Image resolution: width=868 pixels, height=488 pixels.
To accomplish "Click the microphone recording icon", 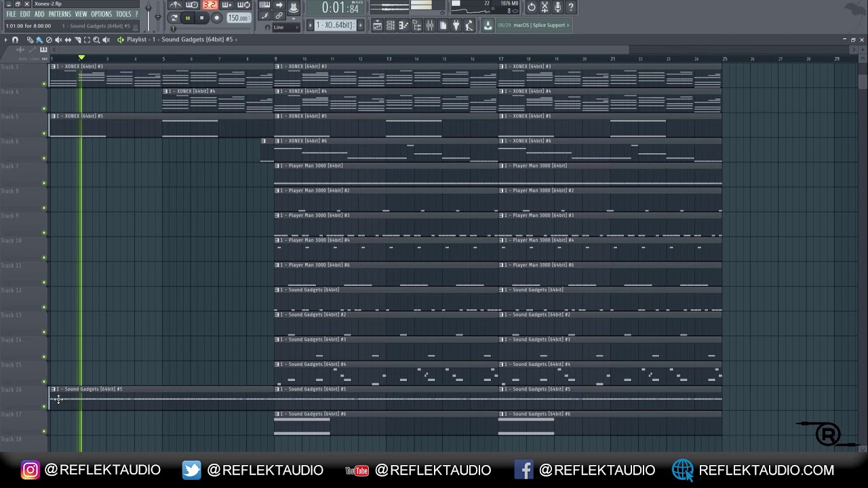I will 557,7.
